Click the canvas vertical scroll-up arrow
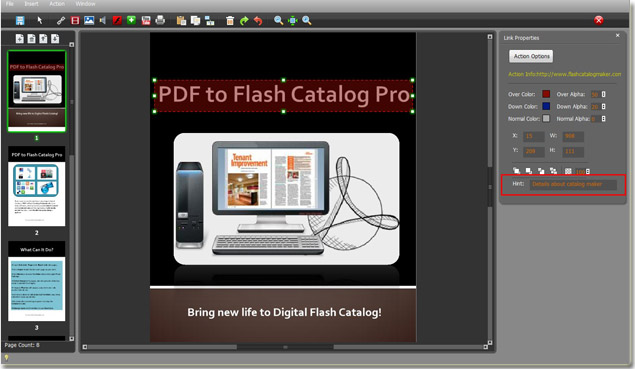The image size is (635, 369). (x=490, y=37)
